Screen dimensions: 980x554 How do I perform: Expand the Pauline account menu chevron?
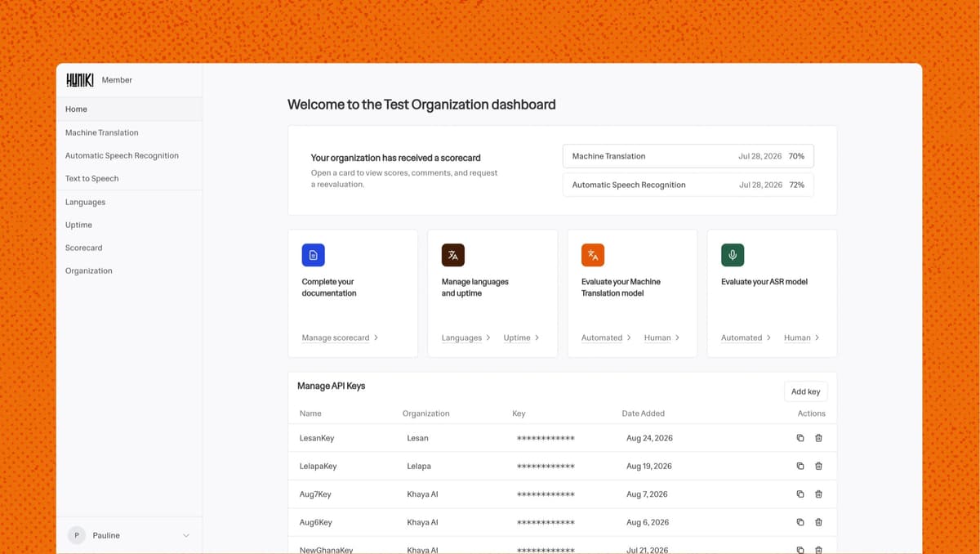click(185, 535)
